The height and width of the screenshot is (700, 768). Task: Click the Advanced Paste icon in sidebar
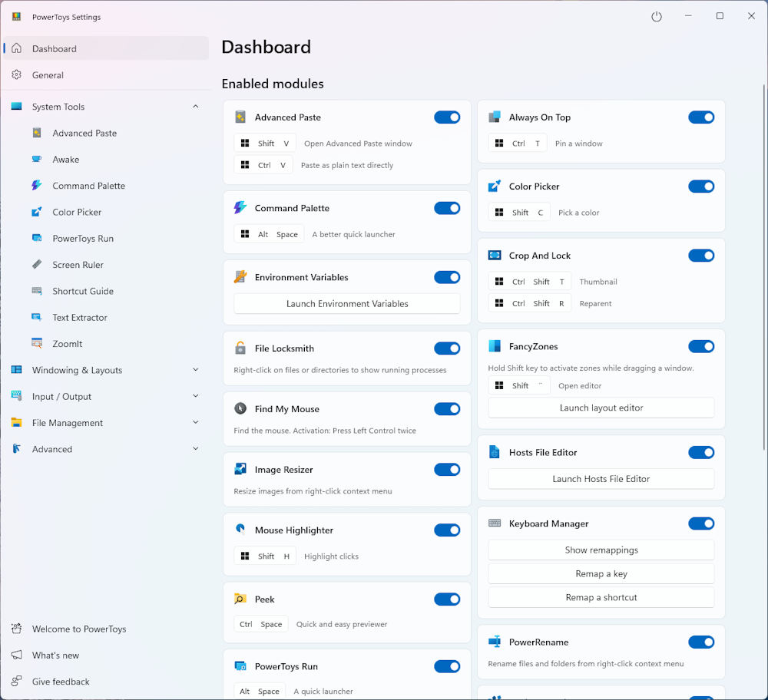coord(37,133)
